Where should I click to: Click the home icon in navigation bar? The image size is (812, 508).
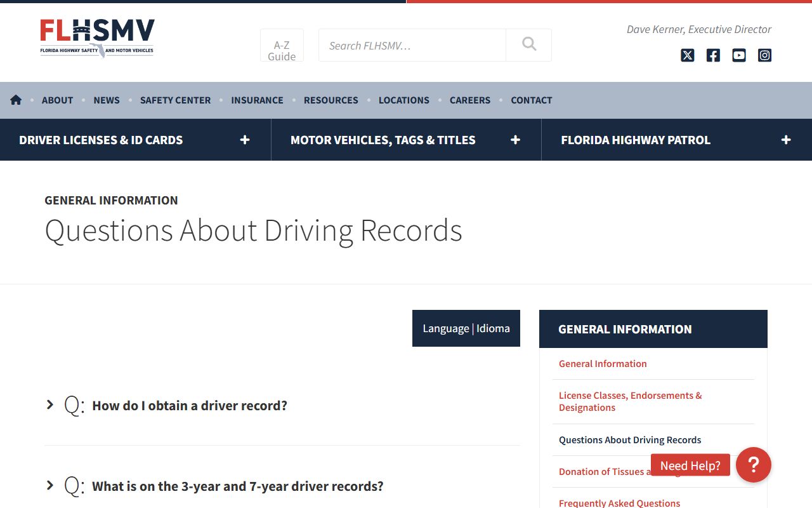click(16, 100)
